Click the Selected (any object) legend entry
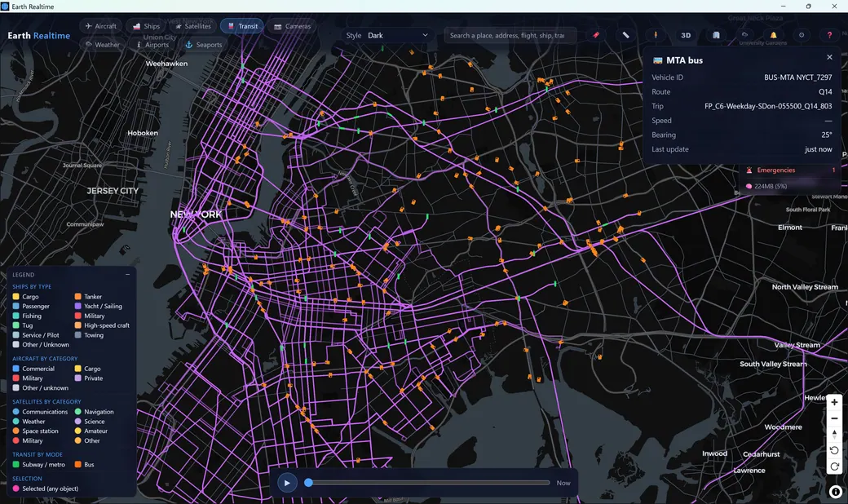Viewport: 848px width, 504px height. [46, 489]
